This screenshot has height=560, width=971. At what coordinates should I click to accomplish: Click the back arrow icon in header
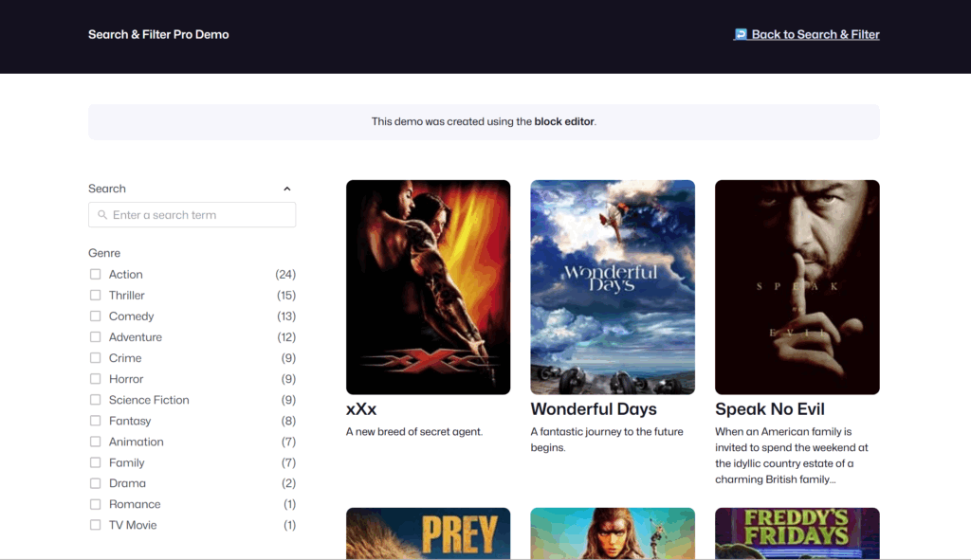[x=741, y=34]
